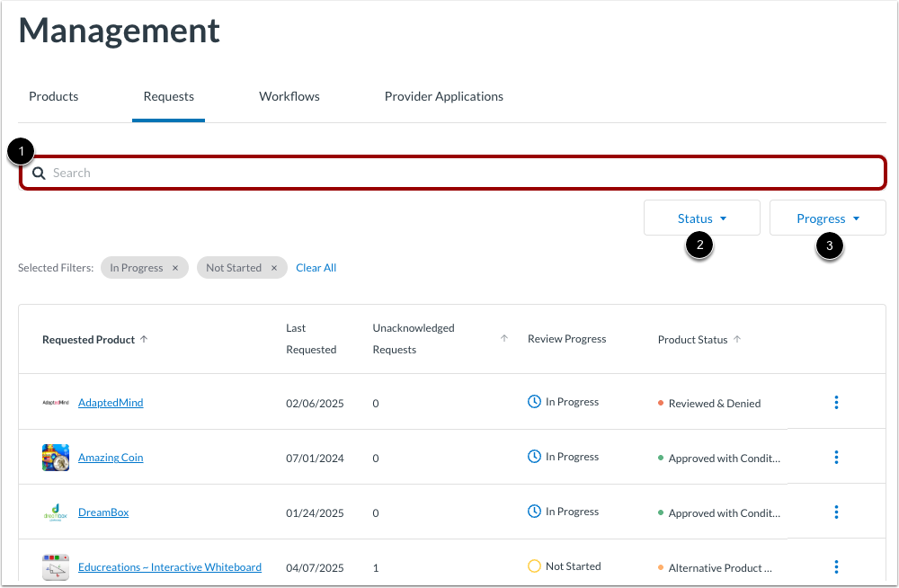Open the Amazing Coin product link
This screenshot has width=899, height=588.
(x=111, y=458)
